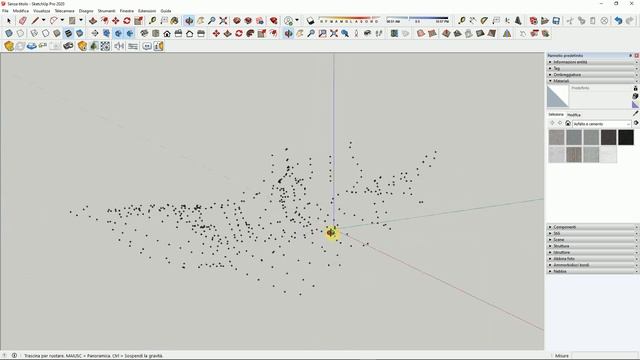The width and height of the screenshot is (640, 360).
Task: Open the Disegno menu
Action: 86,11
